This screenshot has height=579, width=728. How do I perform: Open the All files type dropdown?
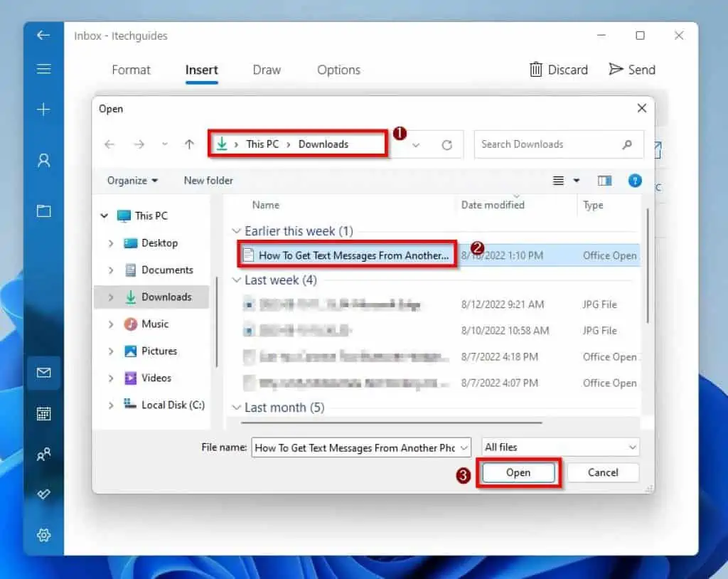coord(560,447)
